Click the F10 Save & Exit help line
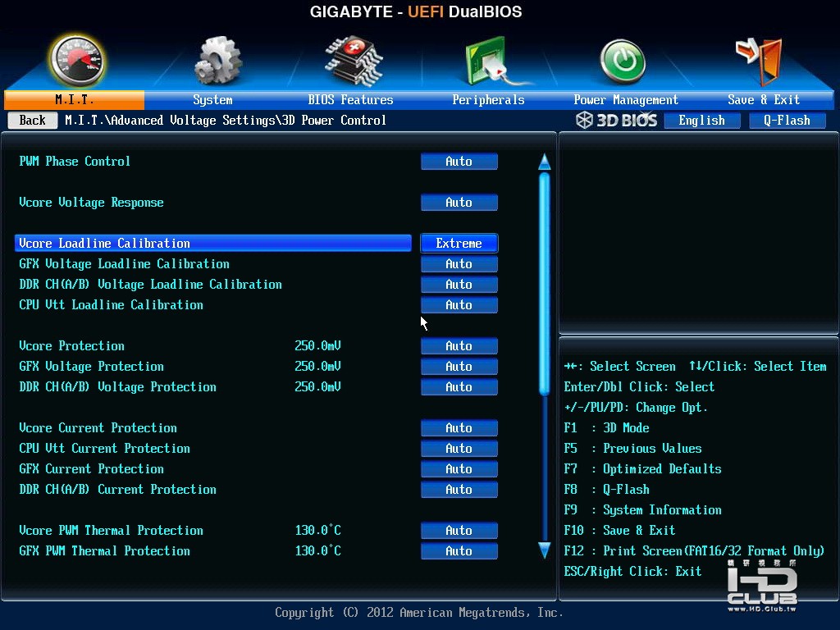This screenshot has height=630, width=840. (620, 531)
